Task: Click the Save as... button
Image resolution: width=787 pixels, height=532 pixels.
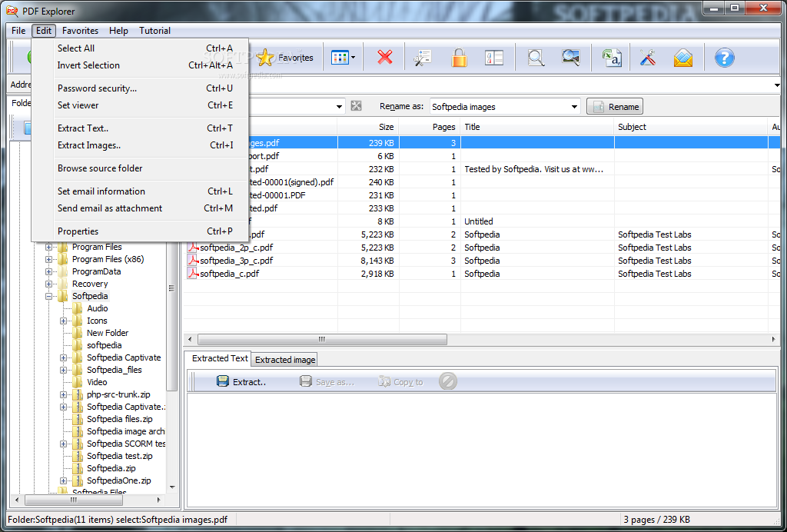Action: pos(327,382)
